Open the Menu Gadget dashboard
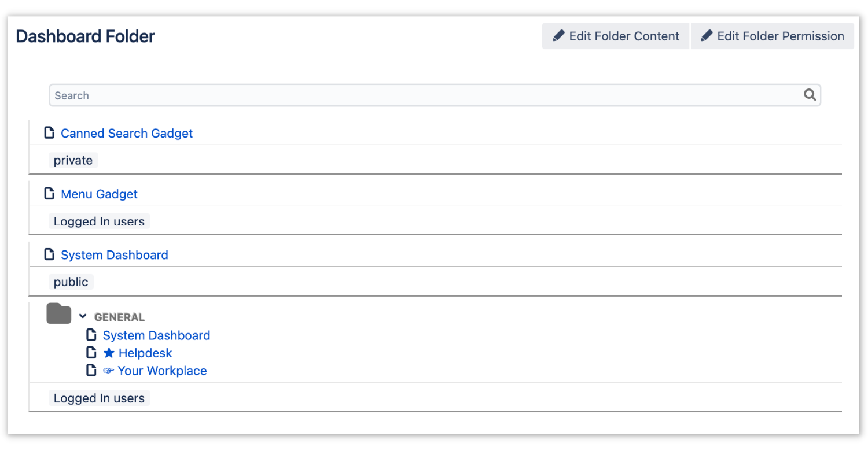The height and width of the screenshot is (451, 868). 99,194
